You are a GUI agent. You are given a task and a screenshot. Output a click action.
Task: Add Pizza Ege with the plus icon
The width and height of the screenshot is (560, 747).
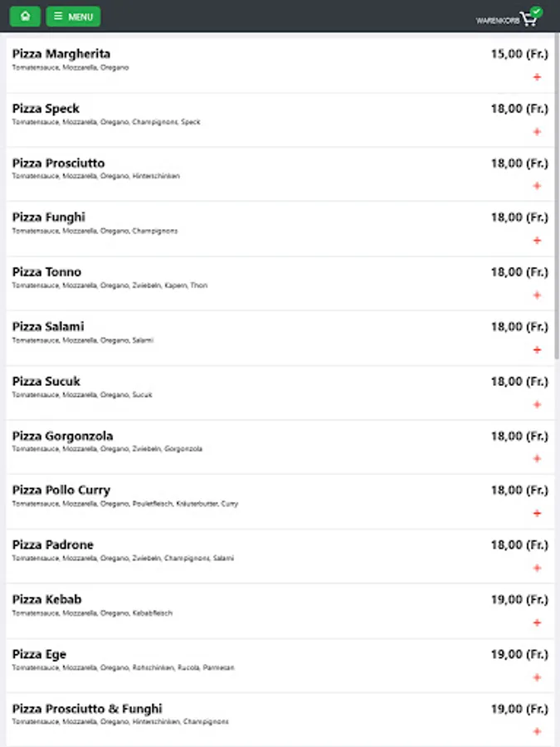(537, 677)
